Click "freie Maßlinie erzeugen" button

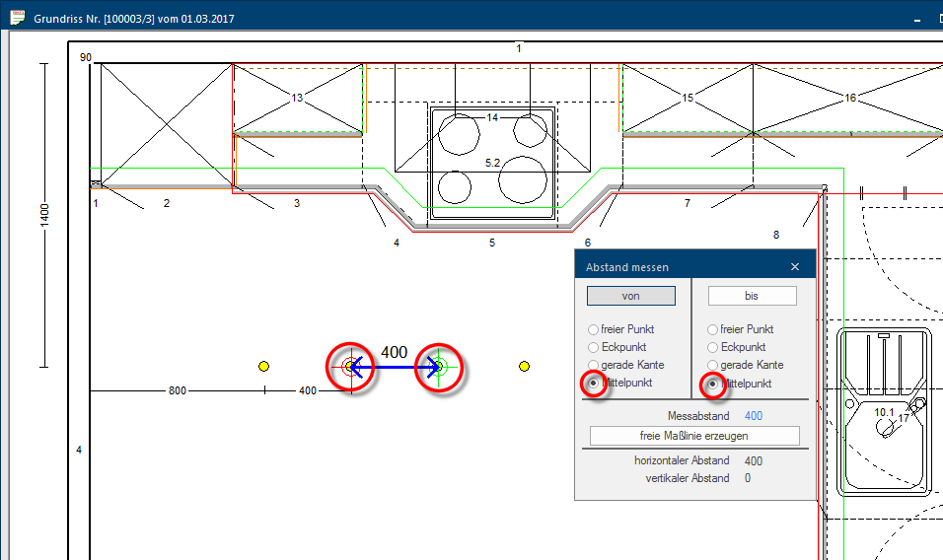[694, 436]
